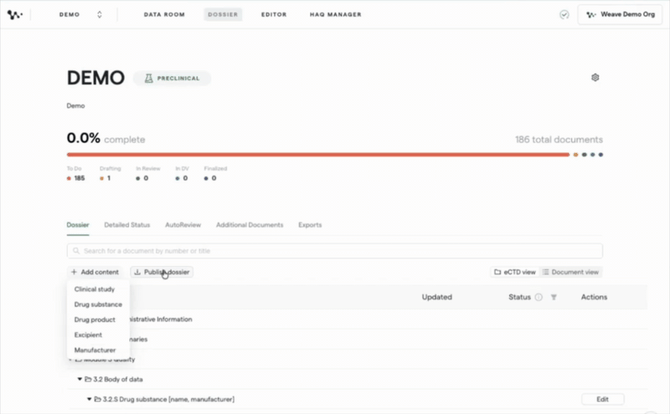This screenshot has width=670, height=414.
Task: Open the DEMO project switcher arrows
Action: [100, 15]
